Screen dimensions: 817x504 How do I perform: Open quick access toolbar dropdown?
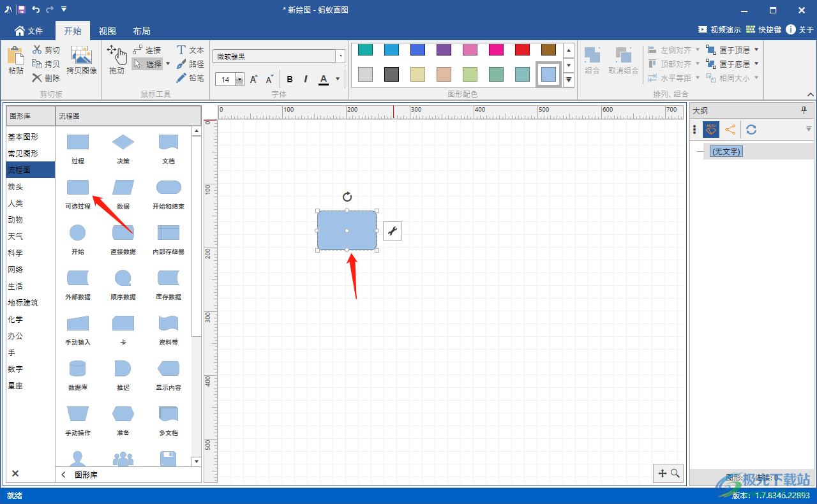[x=64, y=10]
